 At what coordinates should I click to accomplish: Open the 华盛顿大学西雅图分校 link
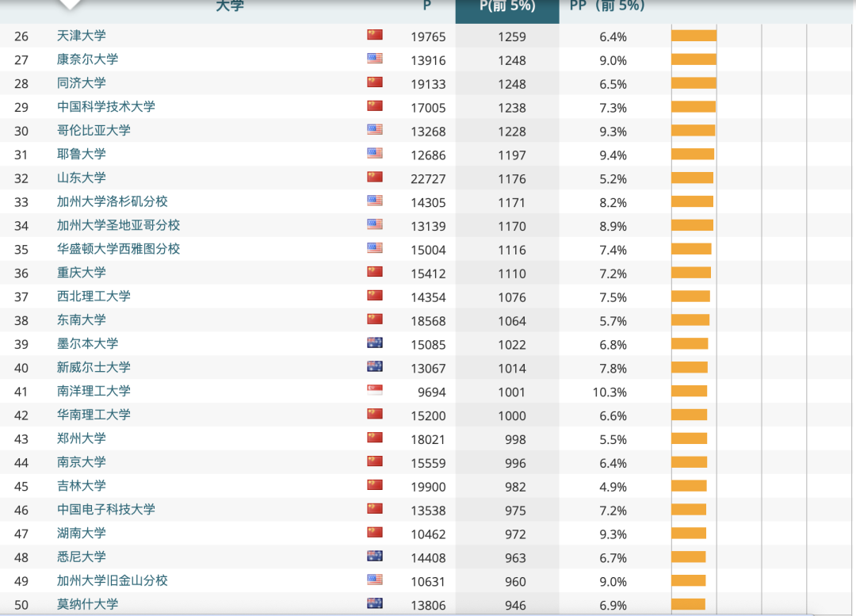pos(118,249)
